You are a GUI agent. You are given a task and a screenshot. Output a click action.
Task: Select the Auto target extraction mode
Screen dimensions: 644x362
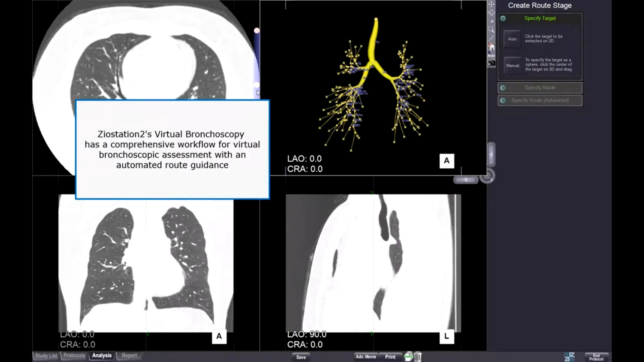tap(512, 39)
